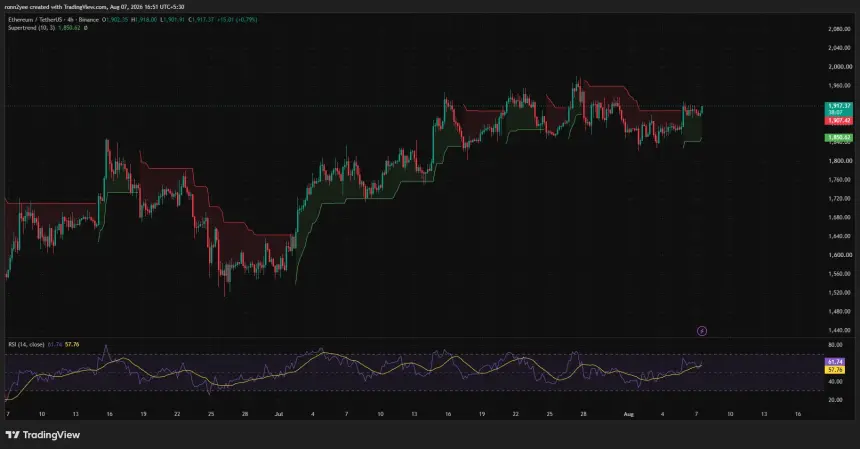Click the yellow RSI average label 57.76

click(x=835, y=370)
